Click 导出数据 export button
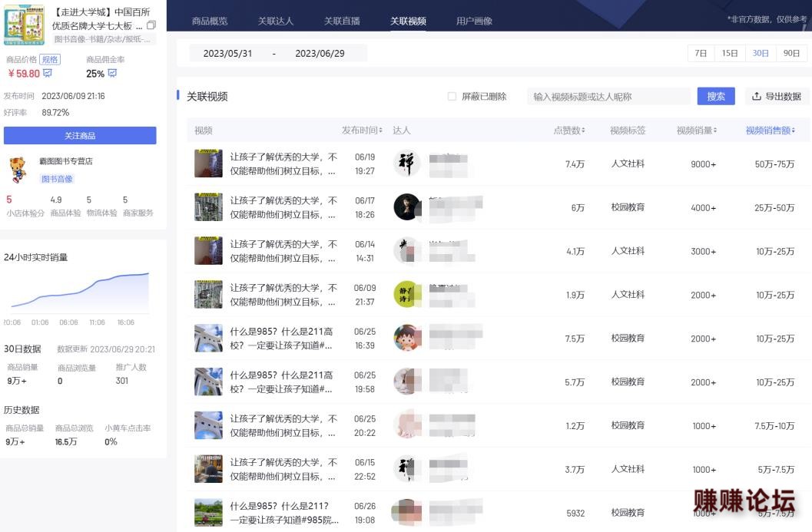The image size is (812, 532). pyautogui.click(x=776, y=96)
